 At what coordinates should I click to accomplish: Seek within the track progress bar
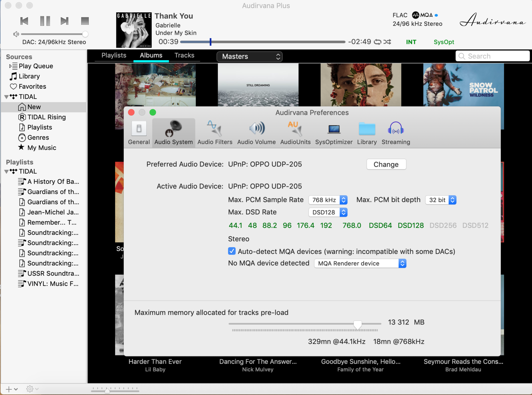(262, 42)
